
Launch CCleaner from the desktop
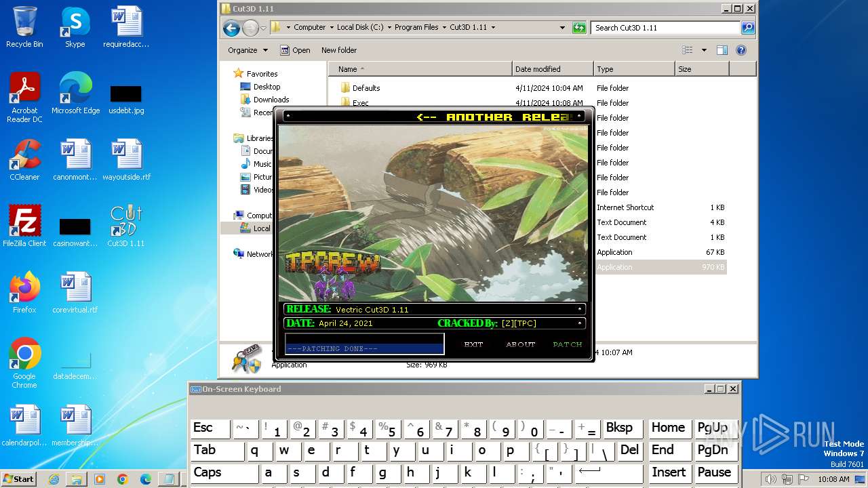[x=24, y=159]
